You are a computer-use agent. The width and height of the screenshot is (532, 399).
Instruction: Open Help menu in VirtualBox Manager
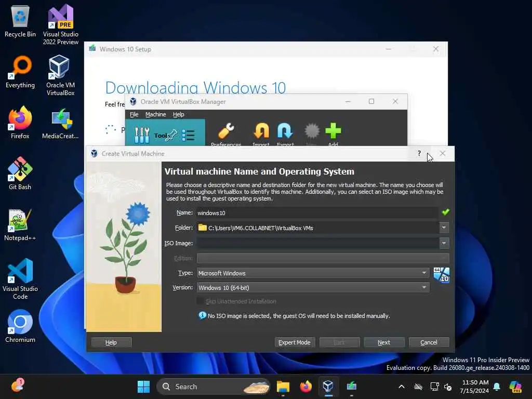179,114
